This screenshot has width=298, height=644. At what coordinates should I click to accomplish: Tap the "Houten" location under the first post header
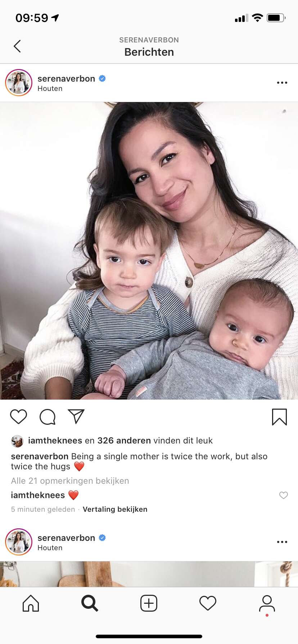(x=50, y=88)
